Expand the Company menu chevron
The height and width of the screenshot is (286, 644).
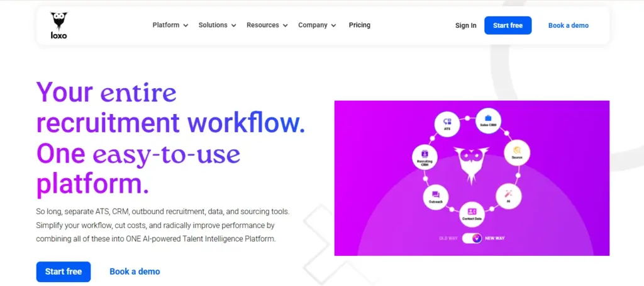point(333,26)
